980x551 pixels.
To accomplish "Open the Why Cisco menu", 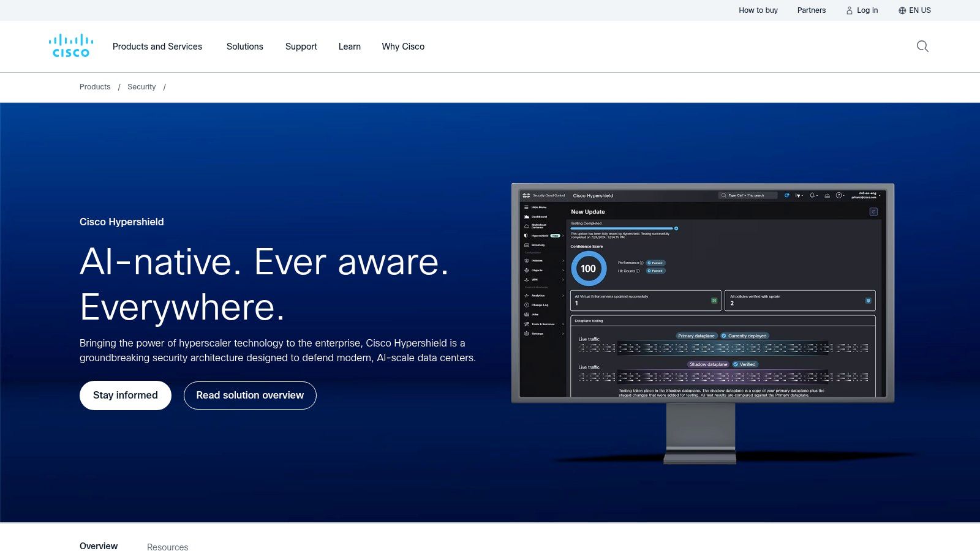I will 403,47.
